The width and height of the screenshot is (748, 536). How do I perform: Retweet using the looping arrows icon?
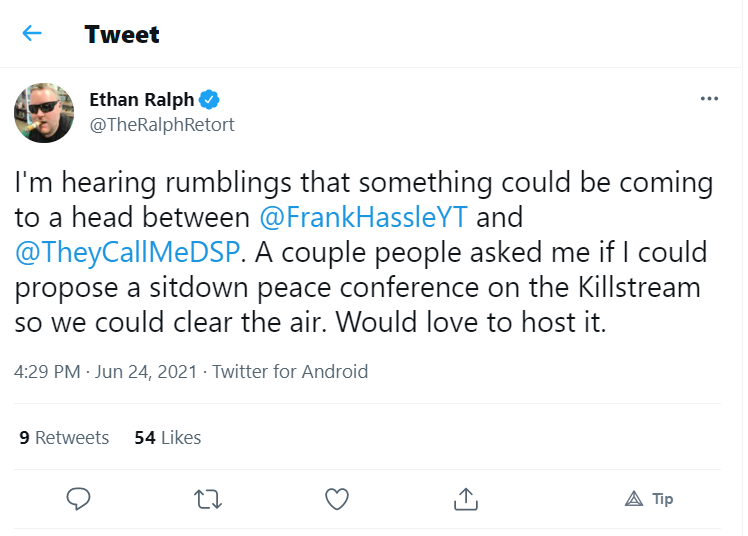click(x=208, y=499)
